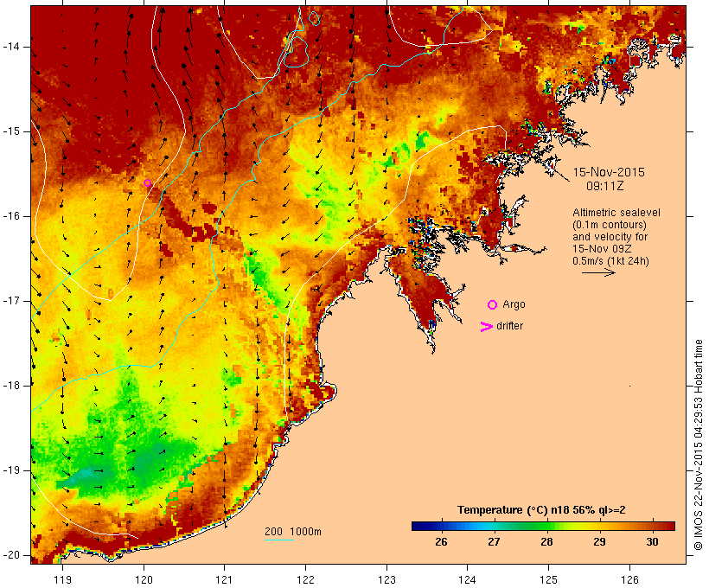Click the 'Argo' legend label
Image resolution: width=709 pixels, height=588 pixels.
point(514,304)
